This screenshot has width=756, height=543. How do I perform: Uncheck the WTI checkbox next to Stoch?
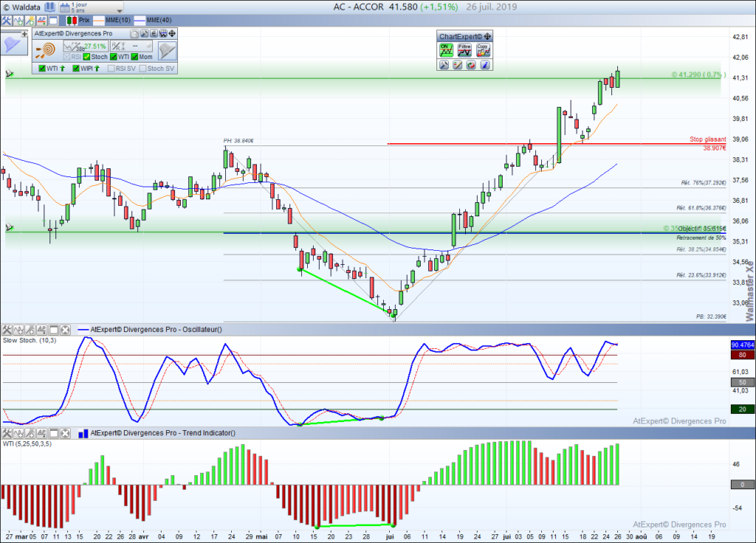(x=114, y=57)
